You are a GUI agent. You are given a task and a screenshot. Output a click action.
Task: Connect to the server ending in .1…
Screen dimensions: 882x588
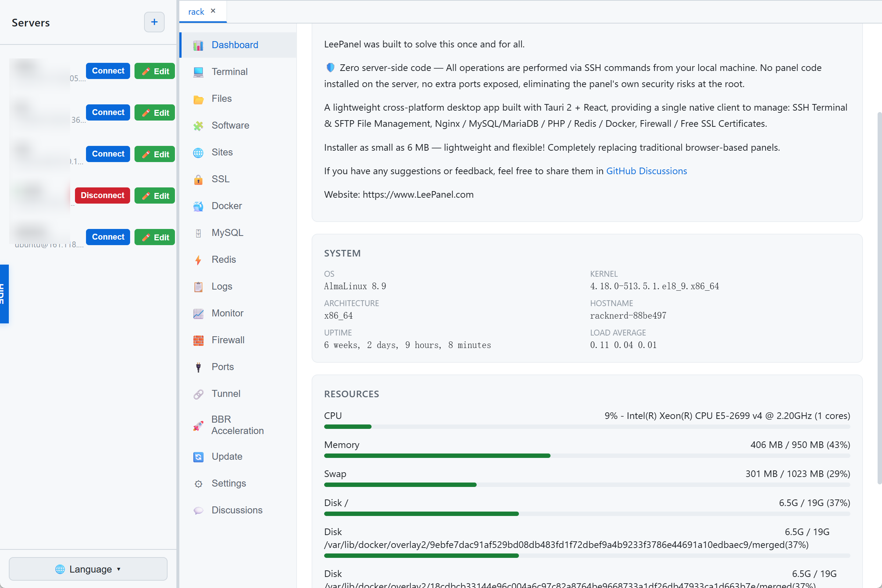point(108,154)
